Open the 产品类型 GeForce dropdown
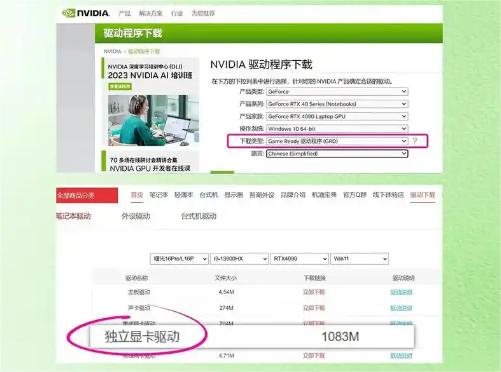Image resolution: width=501 pixels, height=372 pixels. click(x=337, y=91)
